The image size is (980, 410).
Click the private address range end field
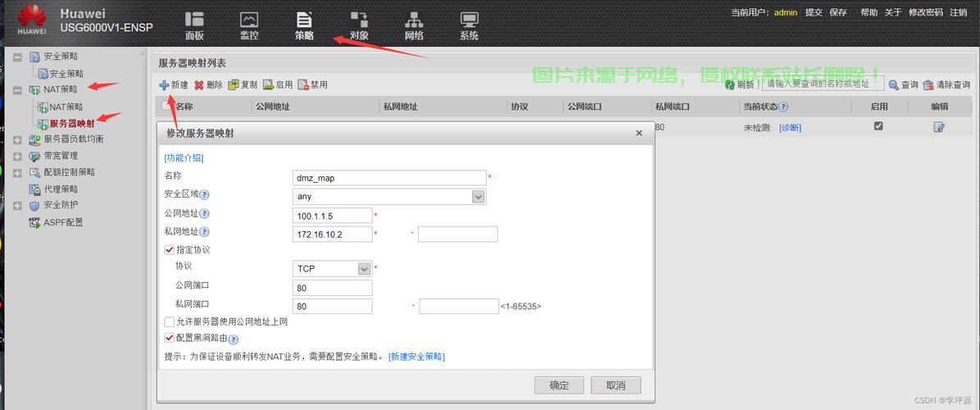458,235
